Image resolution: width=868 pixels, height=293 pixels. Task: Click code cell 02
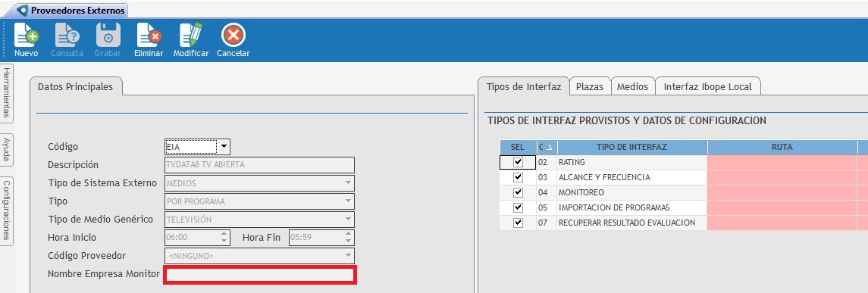547,163
